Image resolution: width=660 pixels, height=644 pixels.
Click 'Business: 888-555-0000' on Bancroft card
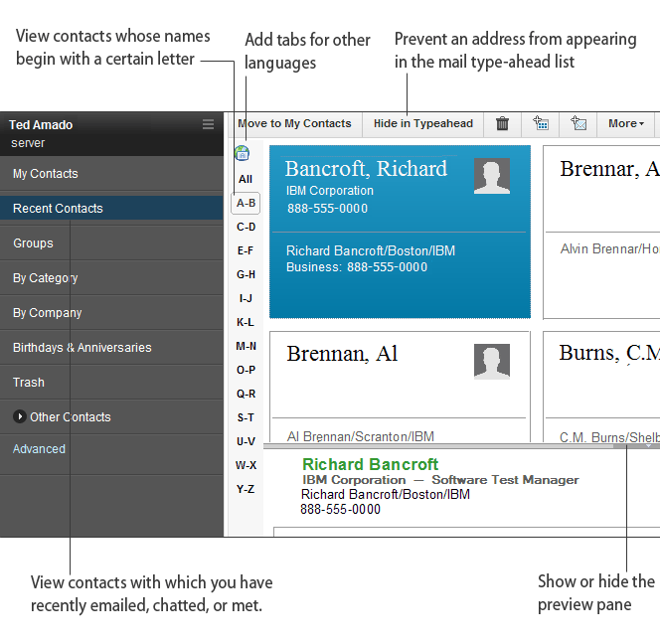[357, 267]
